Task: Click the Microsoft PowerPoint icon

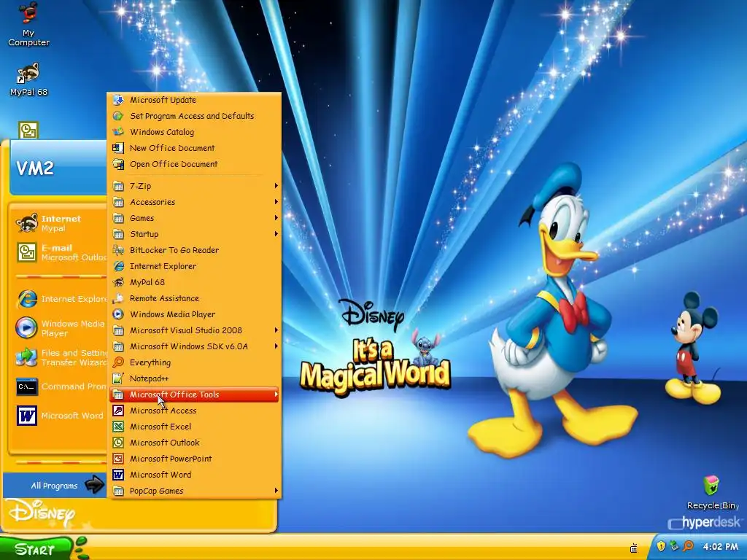Action: coord(118,459)
